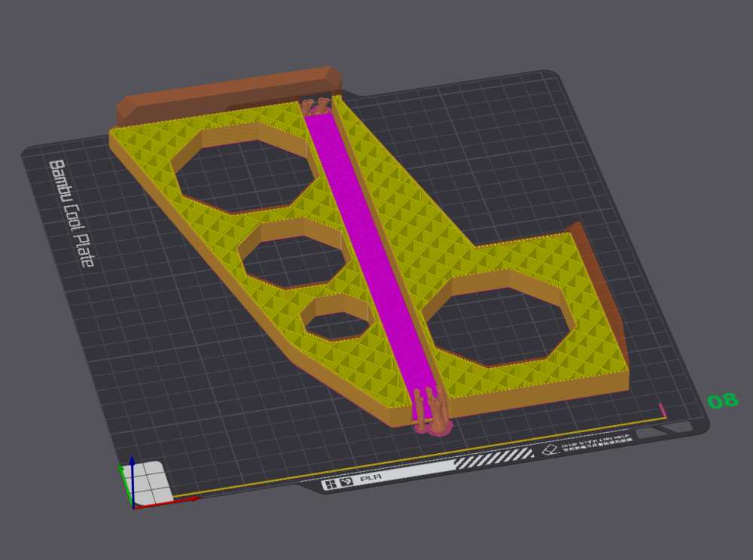Click the XYZ origin axes gizmo
Viewport: 753px width, 560px height.
click(x=133, y=497)
